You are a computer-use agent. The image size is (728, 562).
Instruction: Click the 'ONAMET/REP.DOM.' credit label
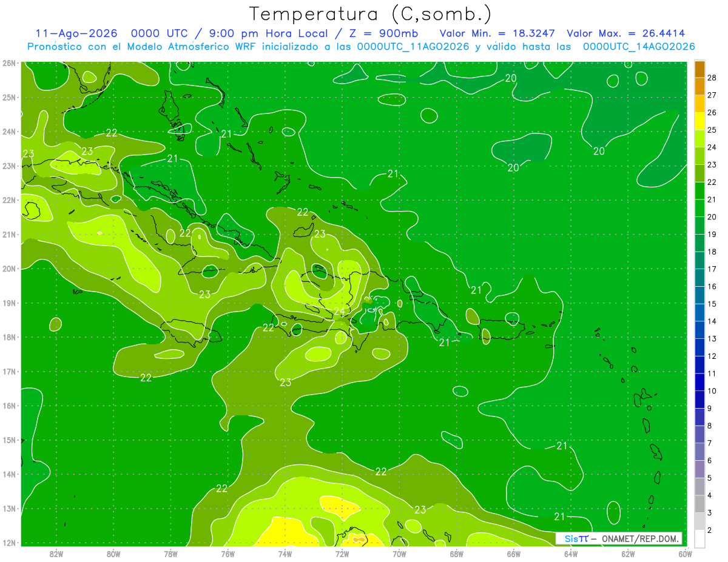pyautogui.click(x=641, y=538)
